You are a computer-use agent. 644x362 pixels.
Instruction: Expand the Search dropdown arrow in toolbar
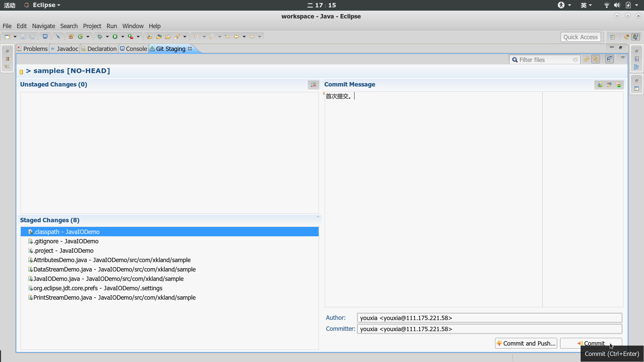pyautogui.click(x=185, y=37)
